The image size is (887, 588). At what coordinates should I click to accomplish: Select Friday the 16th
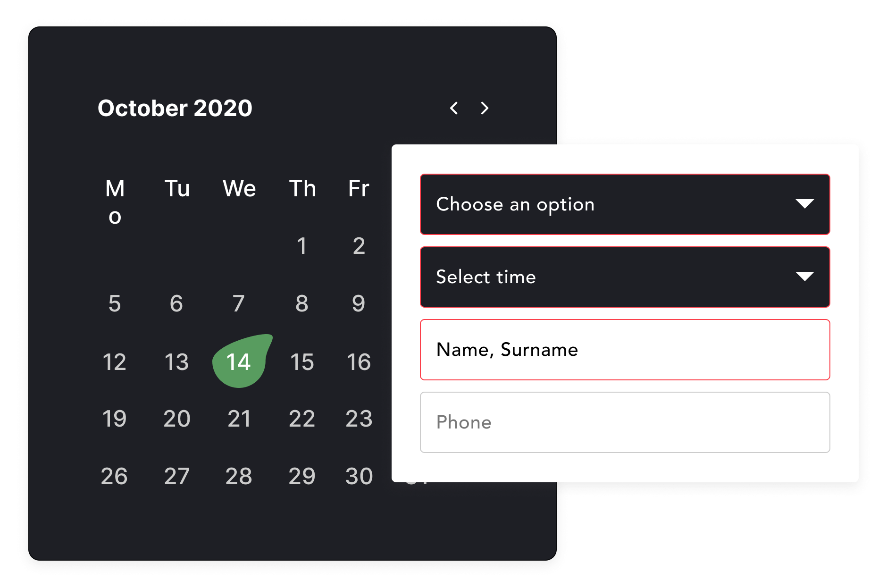coord(359,362)
